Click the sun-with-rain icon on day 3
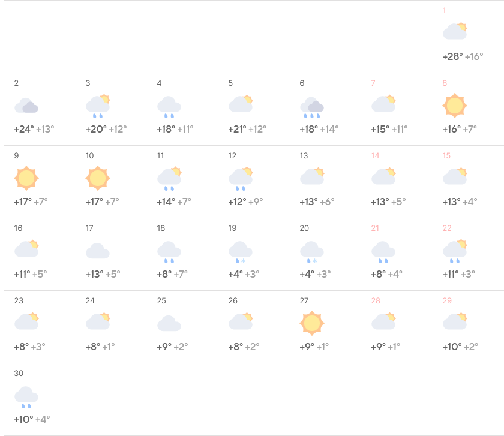This screenshot has width=504, height=436. coord(98,106)
